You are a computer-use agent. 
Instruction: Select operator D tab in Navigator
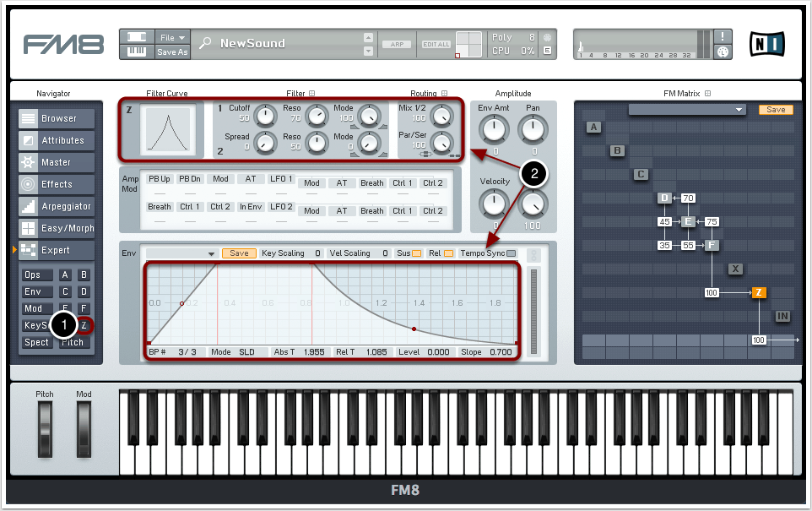(x=84, y=291)
